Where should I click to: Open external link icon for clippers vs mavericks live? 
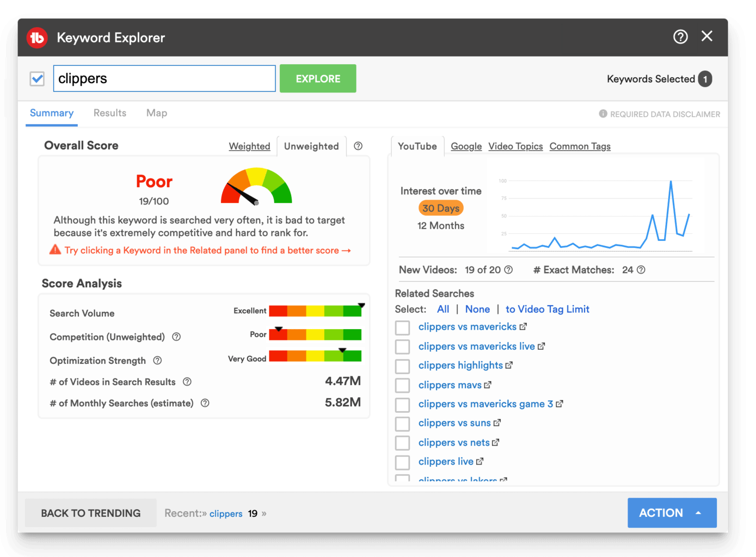542,346
